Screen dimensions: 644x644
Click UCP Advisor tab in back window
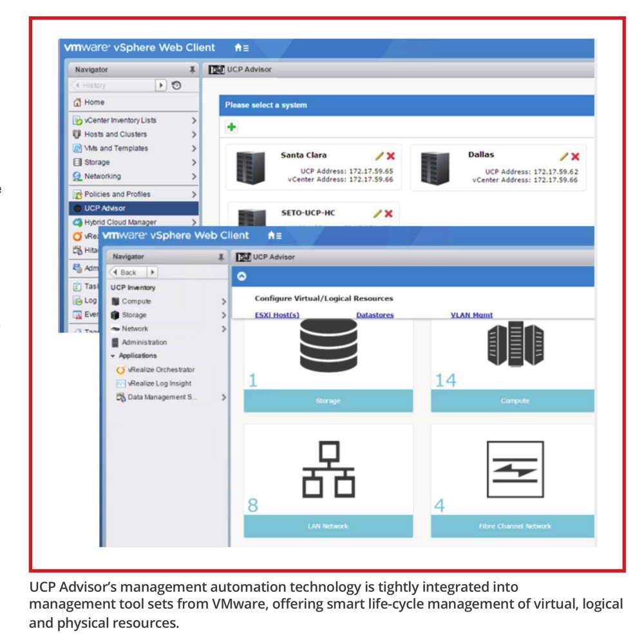click(x=240, y=70)
